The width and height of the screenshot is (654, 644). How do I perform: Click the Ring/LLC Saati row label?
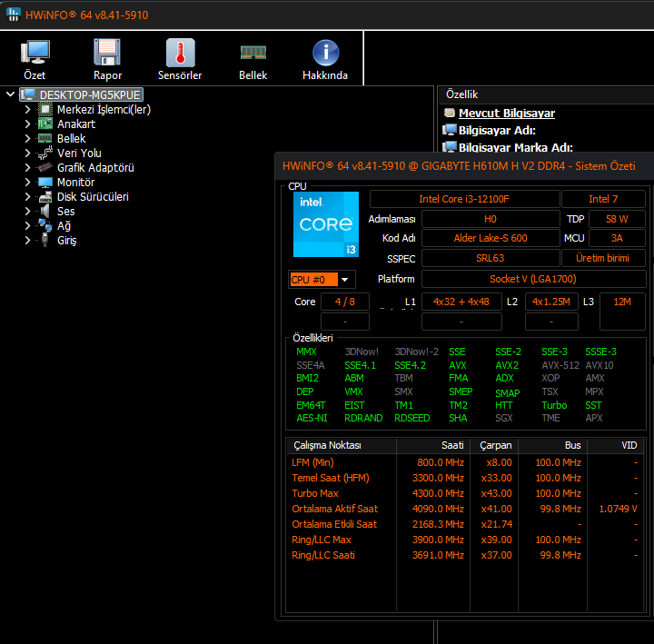click(x=323, y=555)
